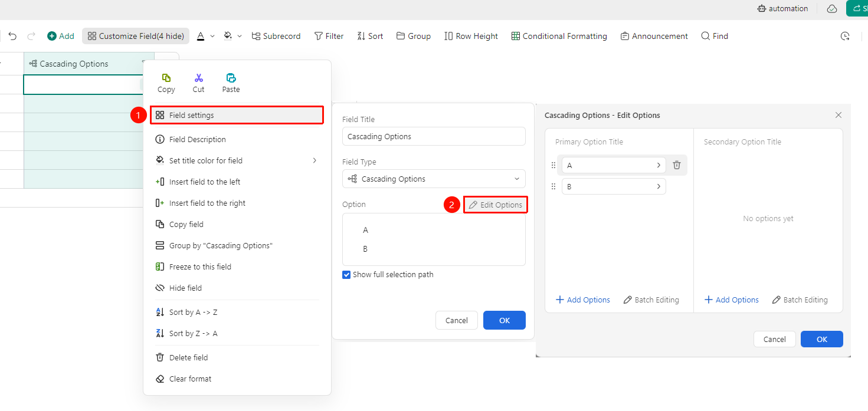Open Conditional Formatting from the toolbar

[x=559, y=36]
